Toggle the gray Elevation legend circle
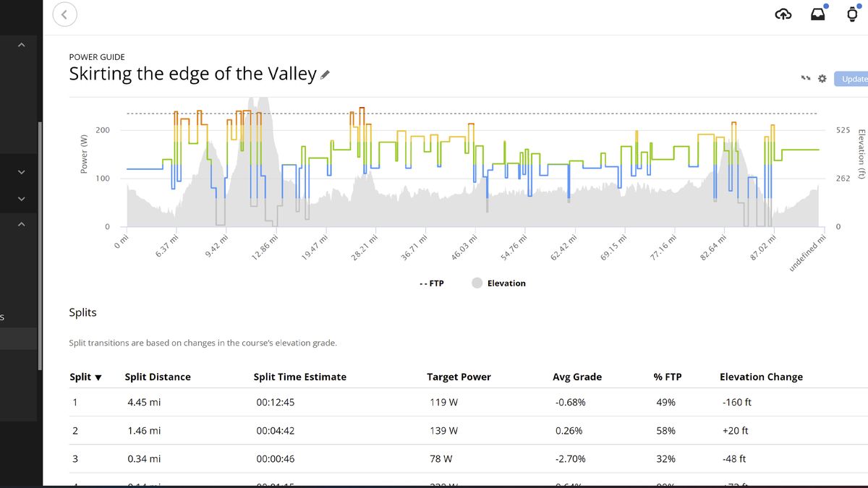Screen dimensions: 868x488 [477, 283]
